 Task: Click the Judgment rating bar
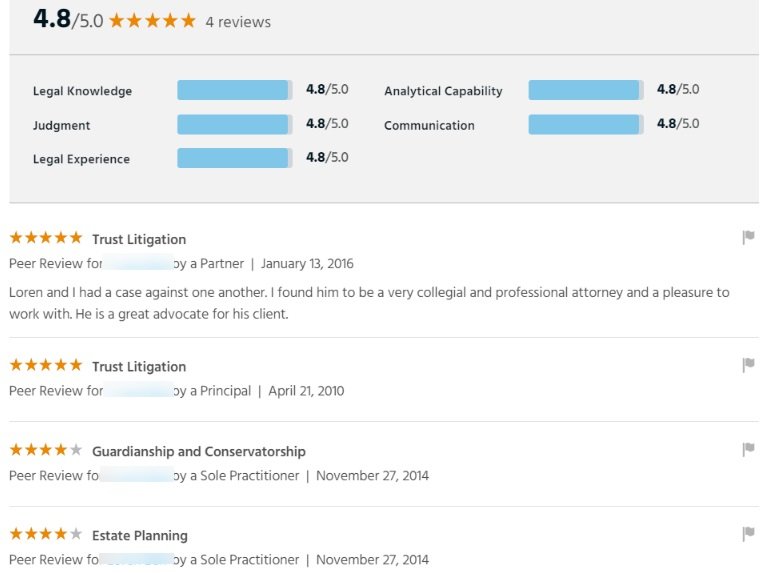(x=235, y=124)
